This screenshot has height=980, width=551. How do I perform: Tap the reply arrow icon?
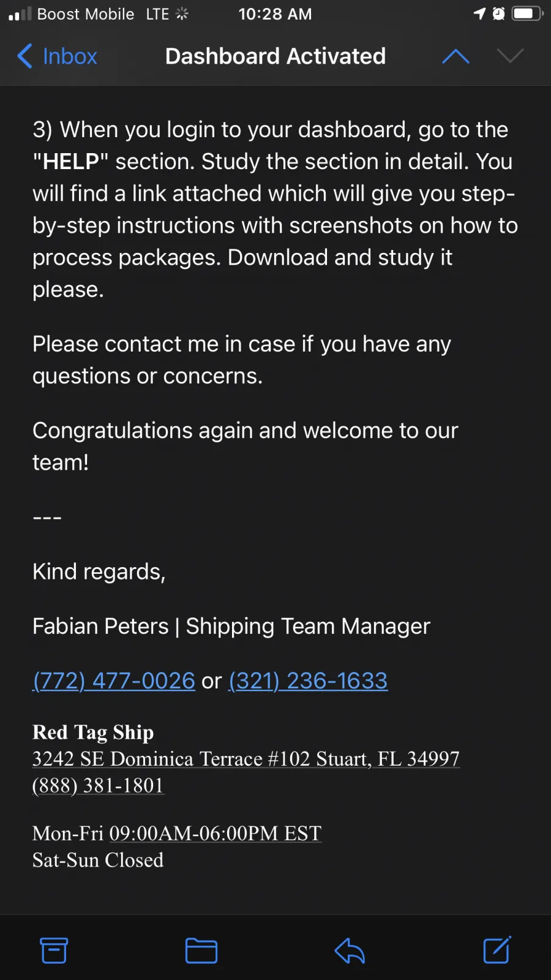[350, 951]
